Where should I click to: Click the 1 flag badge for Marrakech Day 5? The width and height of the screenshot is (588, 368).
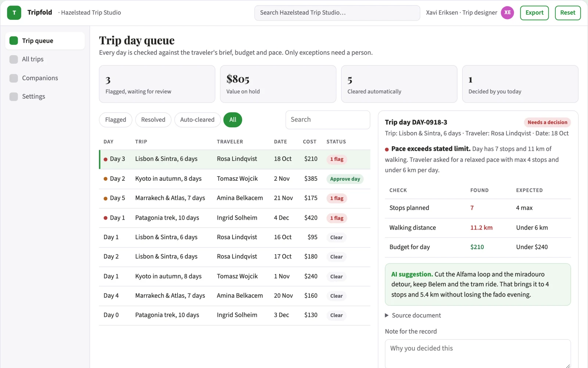[x=337, y=198]
